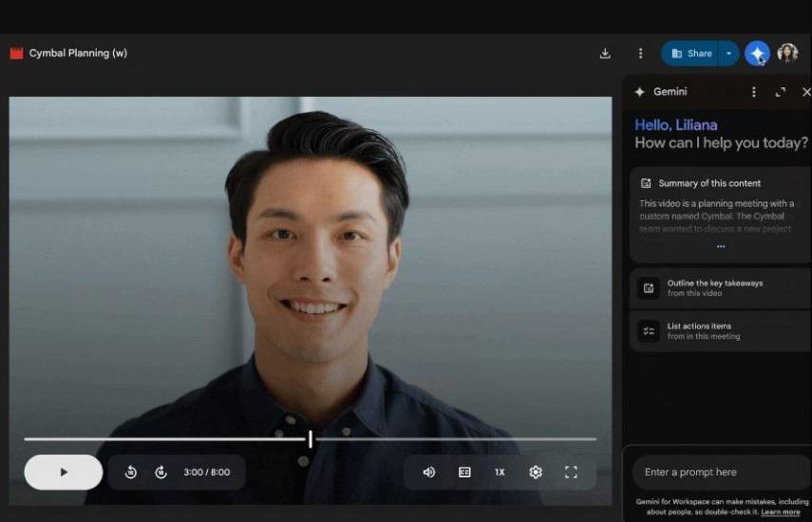Screen dimensions: 812x522
Task: Expand the summary with the ellipsis
Action: click(x=721, y=247)
